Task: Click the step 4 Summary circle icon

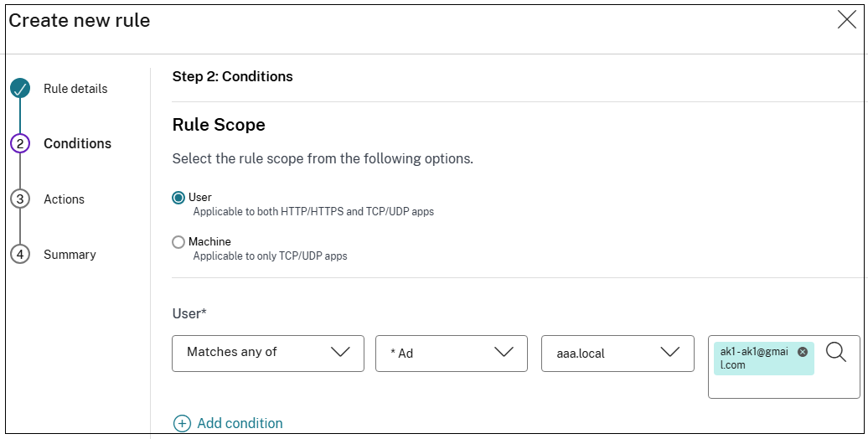Action: point(20,255)
